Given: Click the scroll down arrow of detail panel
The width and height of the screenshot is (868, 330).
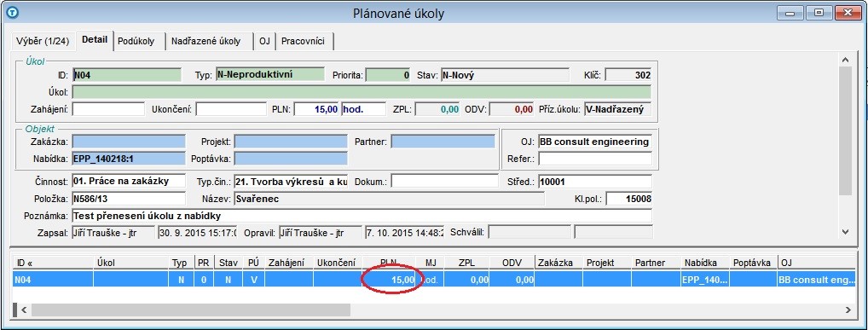Looking at the screenshot, I should coord(845,231).
